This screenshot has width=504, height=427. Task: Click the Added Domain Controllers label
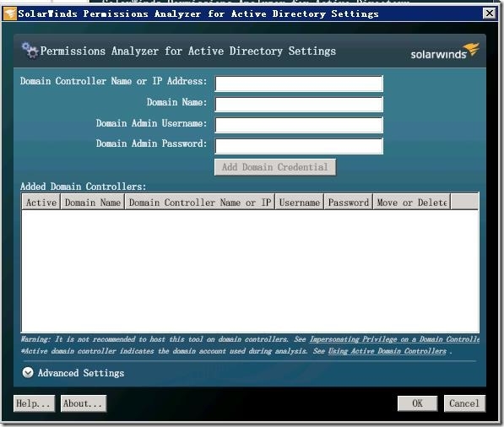84,186
